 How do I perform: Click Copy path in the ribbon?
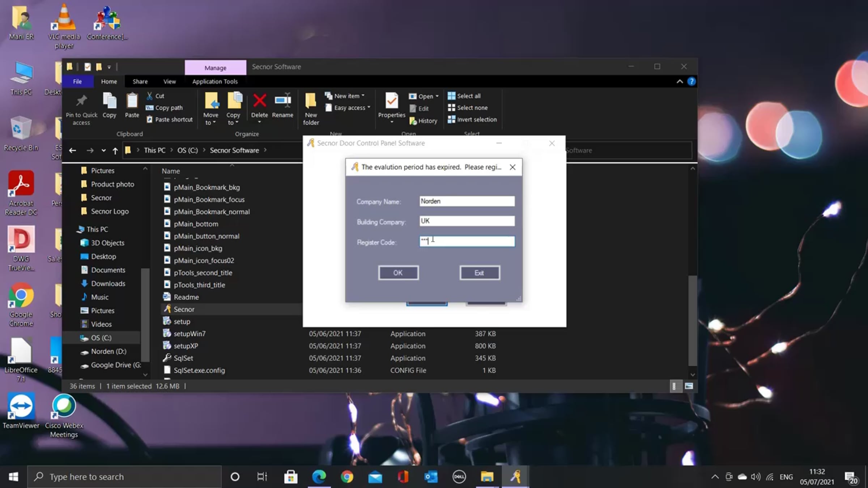coord(164,108)
